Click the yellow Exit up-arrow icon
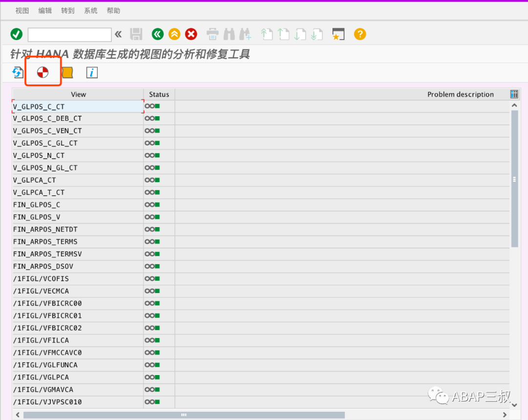 point(175,34)
